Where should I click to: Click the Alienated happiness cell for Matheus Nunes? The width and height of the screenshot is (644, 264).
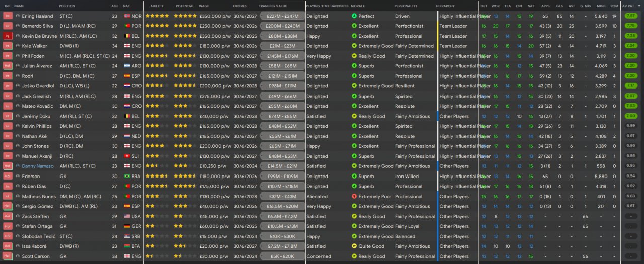(x=316, y=196)
